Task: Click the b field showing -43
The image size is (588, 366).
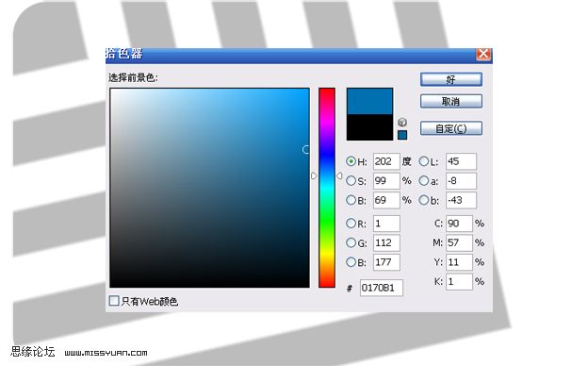Action: pos(461,200)
